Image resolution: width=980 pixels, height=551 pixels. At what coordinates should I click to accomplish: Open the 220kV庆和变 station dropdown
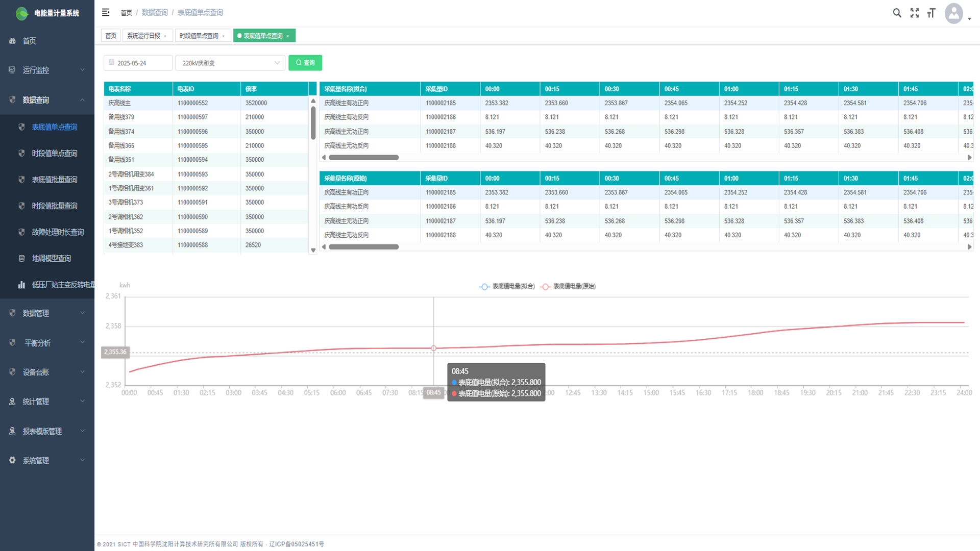coord(231,63)
